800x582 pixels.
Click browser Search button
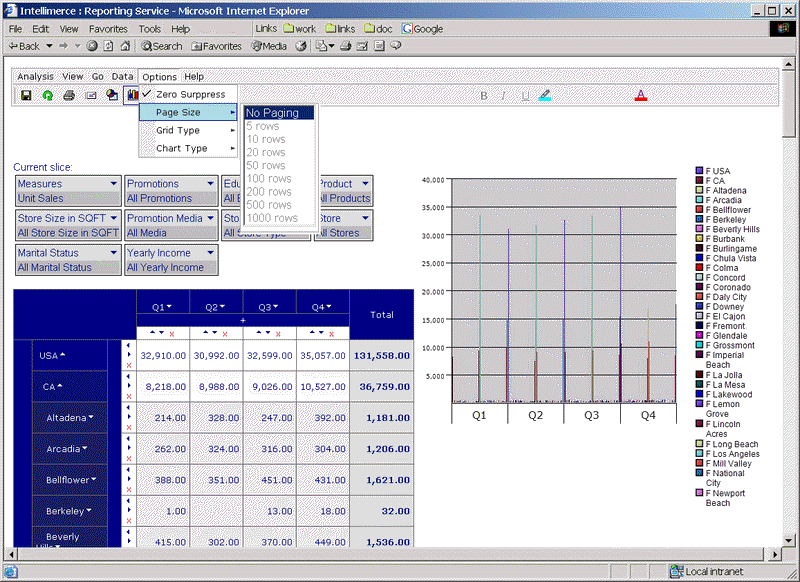(162, 46)
